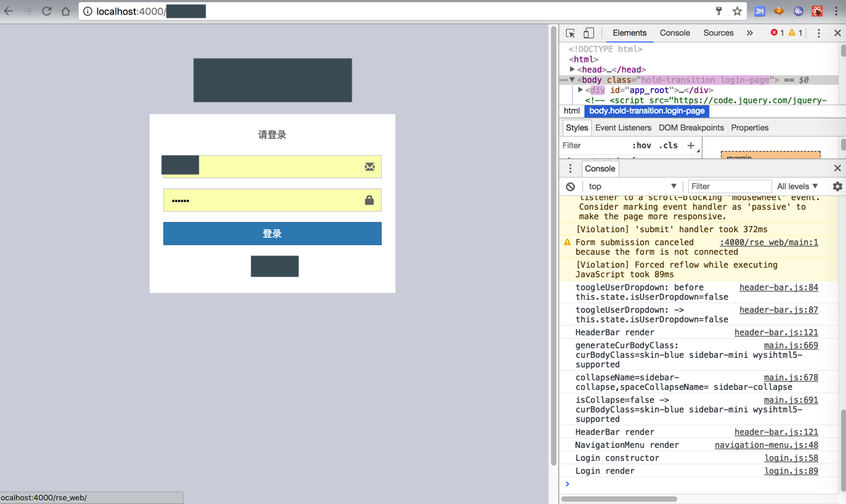Open the login.js:89 source link
The height and width of the screenshot is (504, 846).
[791, 471]
